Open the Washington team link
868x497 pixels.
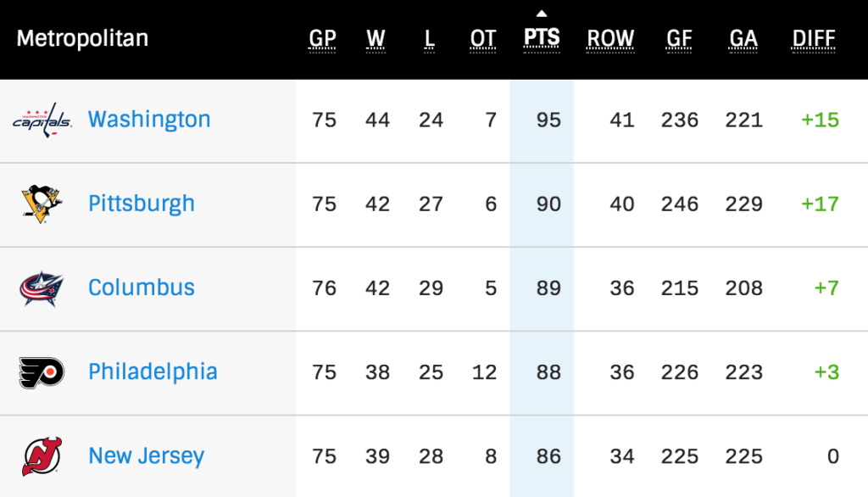149,120
